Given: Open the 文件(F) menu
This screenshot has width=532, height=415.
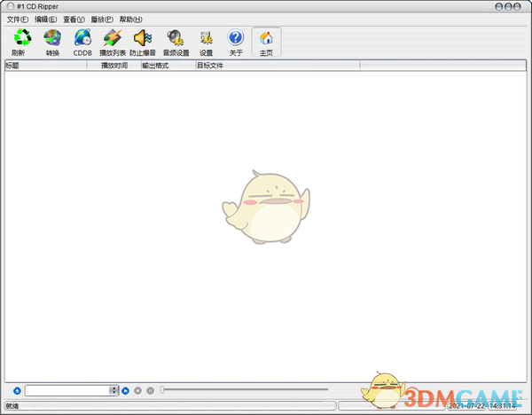Looking at the screenshot, I should tap(18, 20).
